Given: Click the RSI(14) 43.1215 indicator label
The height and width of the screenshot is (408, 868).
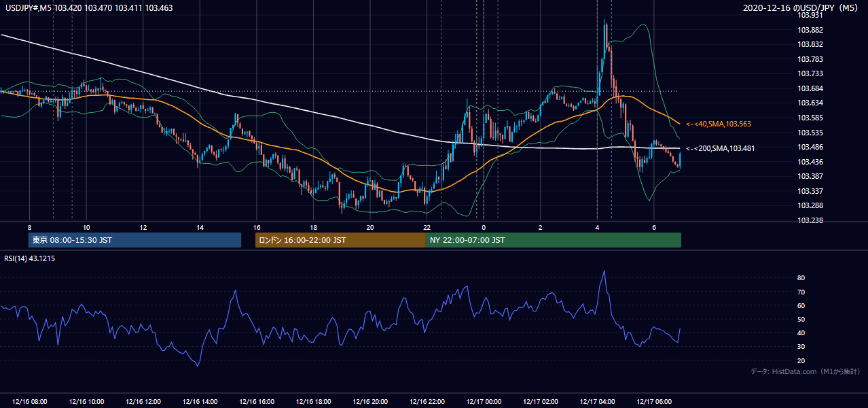Looking at the screenshot, I should tap(30, 258).
